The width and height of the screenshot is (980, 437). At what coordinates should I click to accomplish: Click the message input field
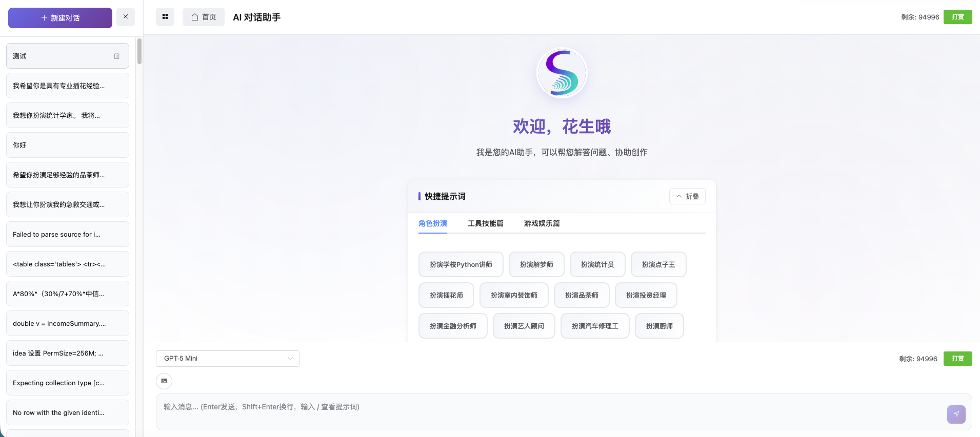point(549,411)
